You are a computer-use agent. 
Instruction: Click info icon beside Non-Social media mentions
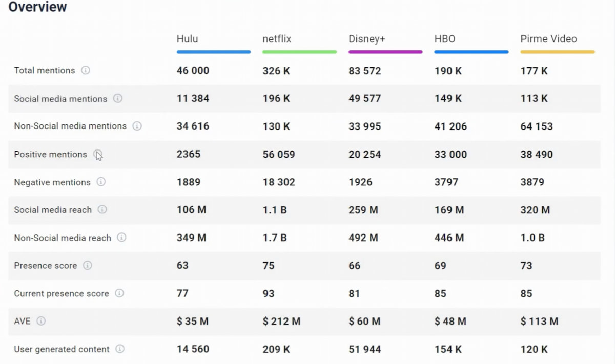click(137, 126)
